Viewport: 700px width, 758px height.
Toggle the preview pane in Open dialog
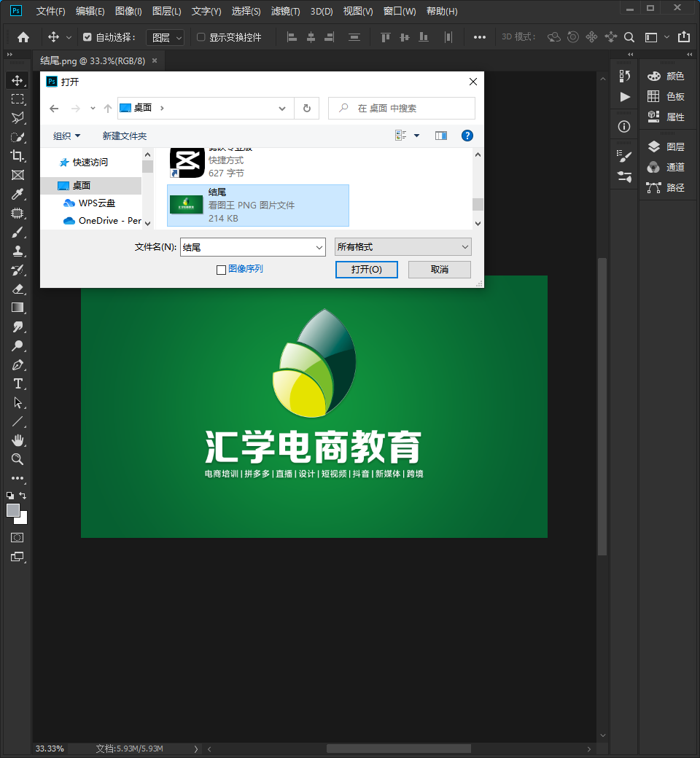(x=440, y=136)
